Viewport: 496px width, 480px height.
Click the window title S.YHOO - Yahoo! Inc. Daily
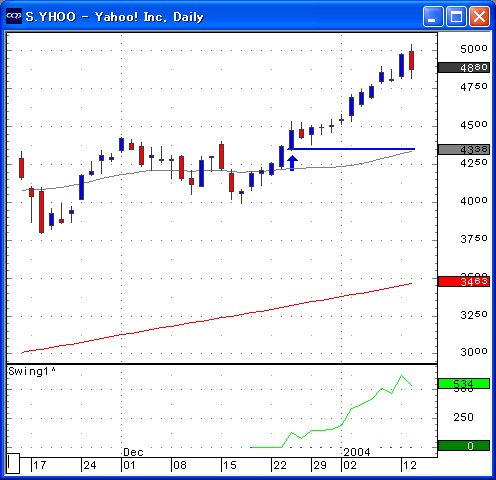[x=114, y=17]
